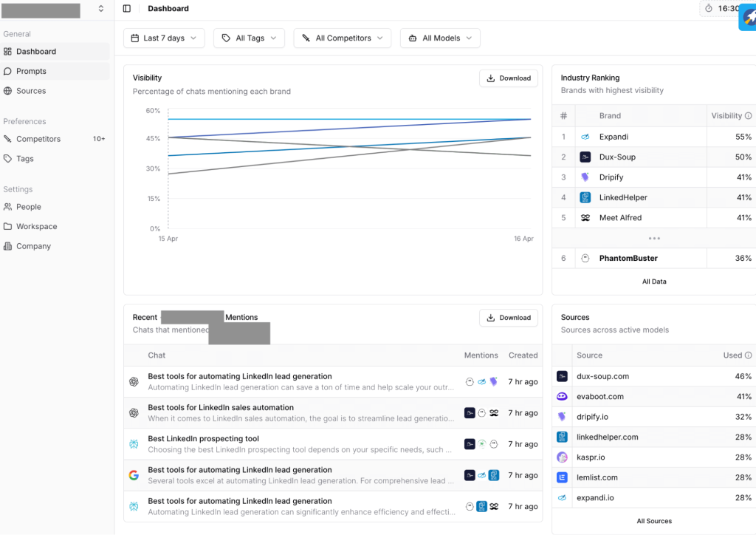Open the dripify.io source row
The image size is (756, 535).
click(654, 418)
